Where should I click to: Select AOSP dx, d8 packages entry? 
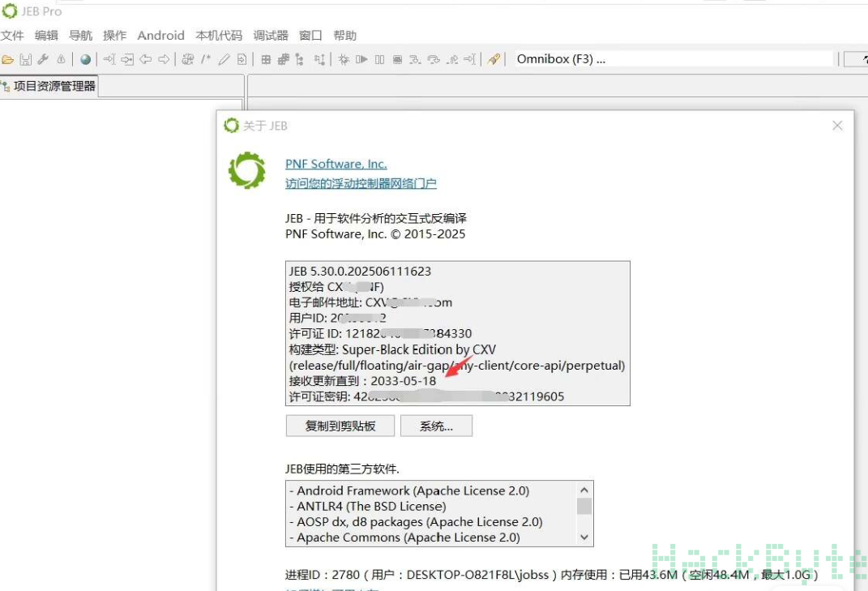pos(416,522)
